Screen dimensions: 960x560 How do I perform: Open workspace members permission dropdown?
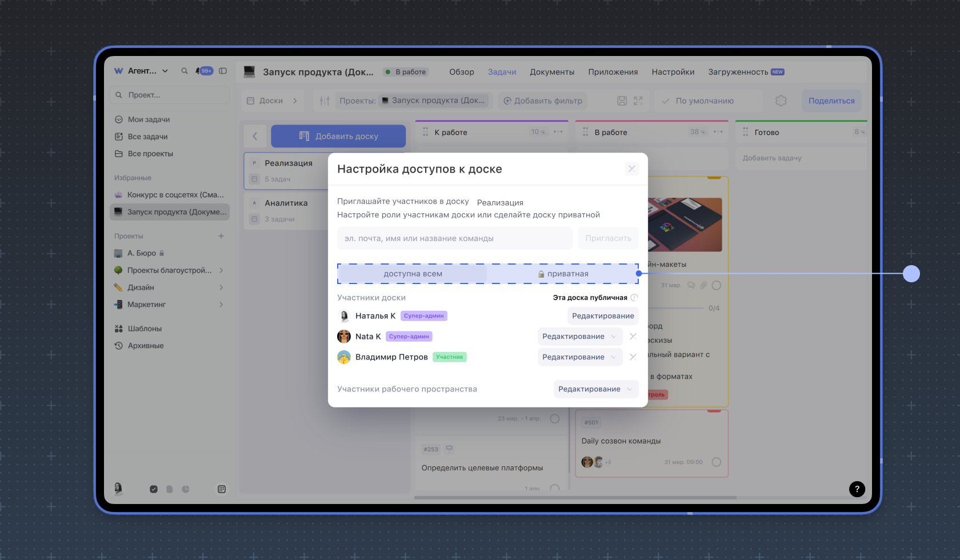coord(595,389)
